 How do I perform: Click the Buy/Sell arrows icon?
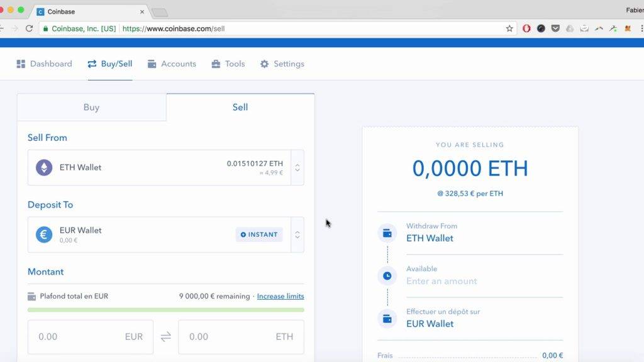92,63
